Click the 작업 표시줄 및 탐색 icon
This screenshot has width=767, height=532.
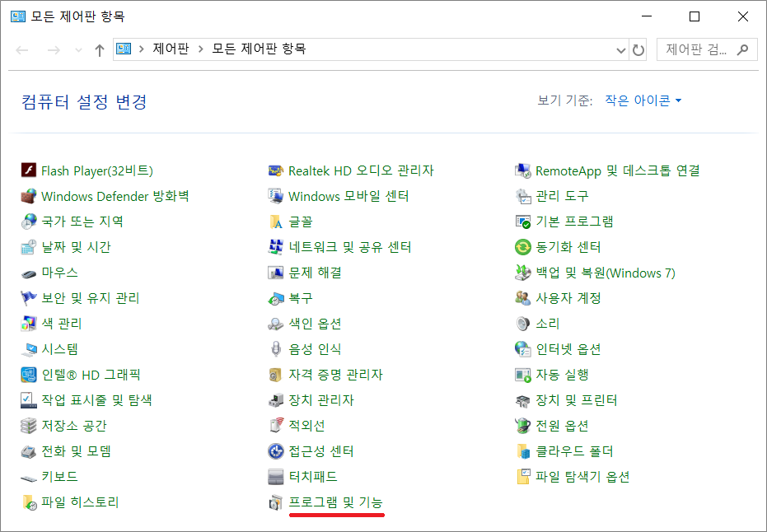[x=29, y=400]
